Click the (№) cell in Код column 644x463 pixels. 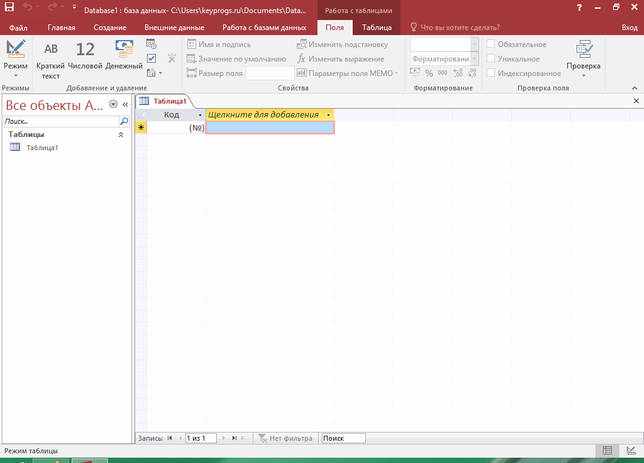176,128
